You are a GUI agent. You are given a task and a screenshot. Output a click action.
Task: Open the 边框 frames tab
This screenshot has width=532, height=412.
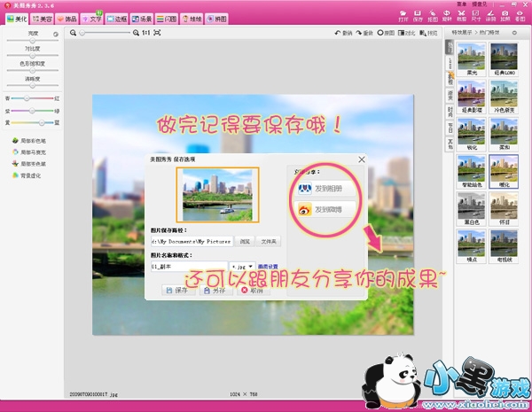click(116, 18)
